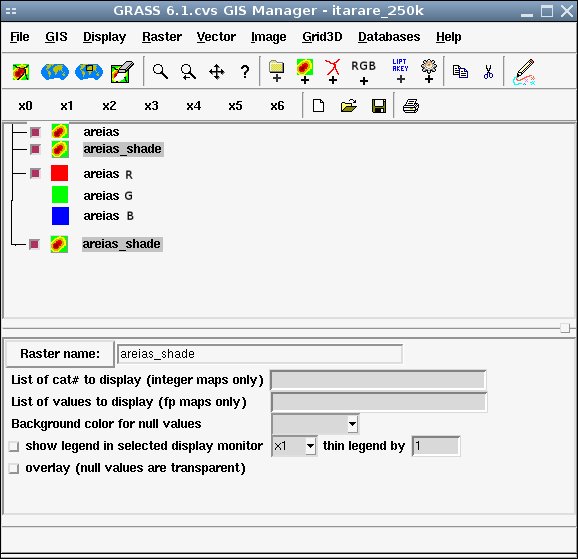This screenshot has height=559, width=578.
Task: Select the areias layer in tree
Action: tap(101, 132)
